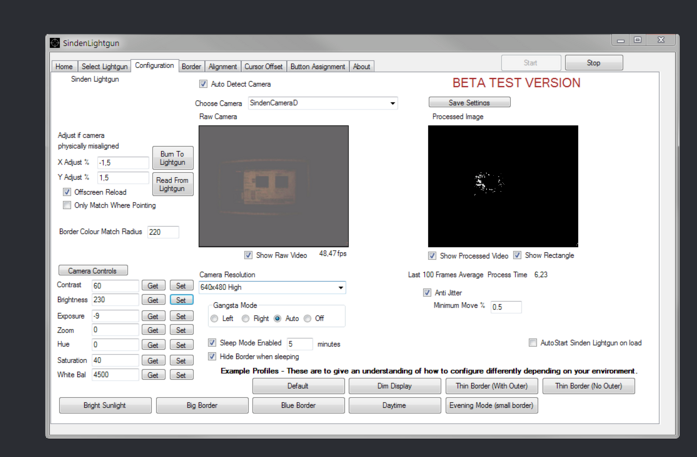
Task: Click Set button for Exposure
Action: coord(181,316)
